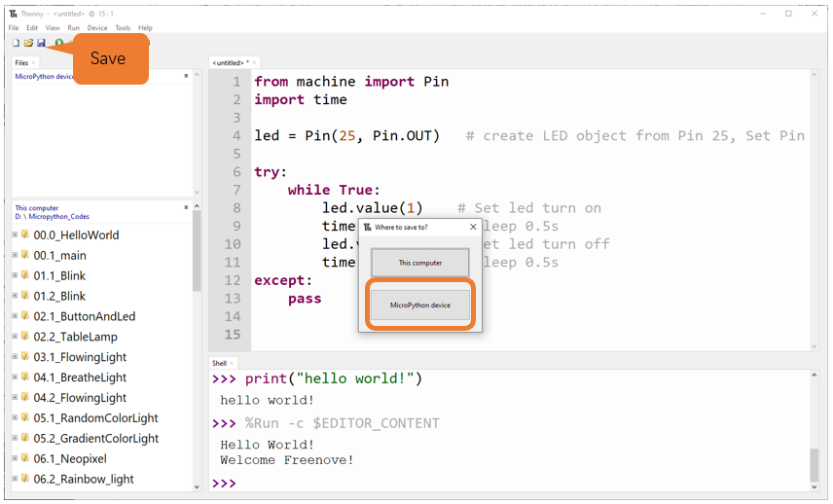This screenshot has height=504, width=833.
Task: Choose MicroPython device as save location
Action: [x=419, y=305]
